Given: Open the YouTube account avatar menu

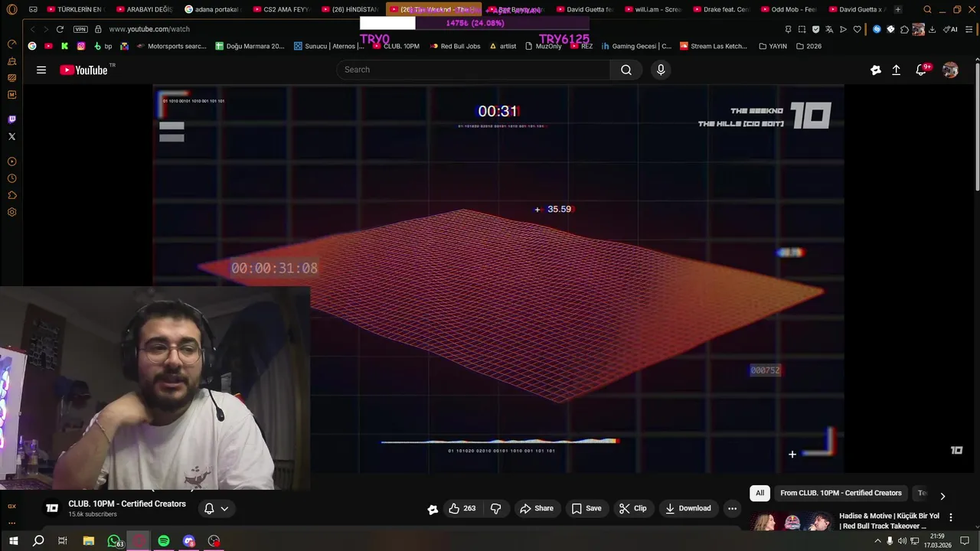Looking at the screenshot, I should coord(950,70).
